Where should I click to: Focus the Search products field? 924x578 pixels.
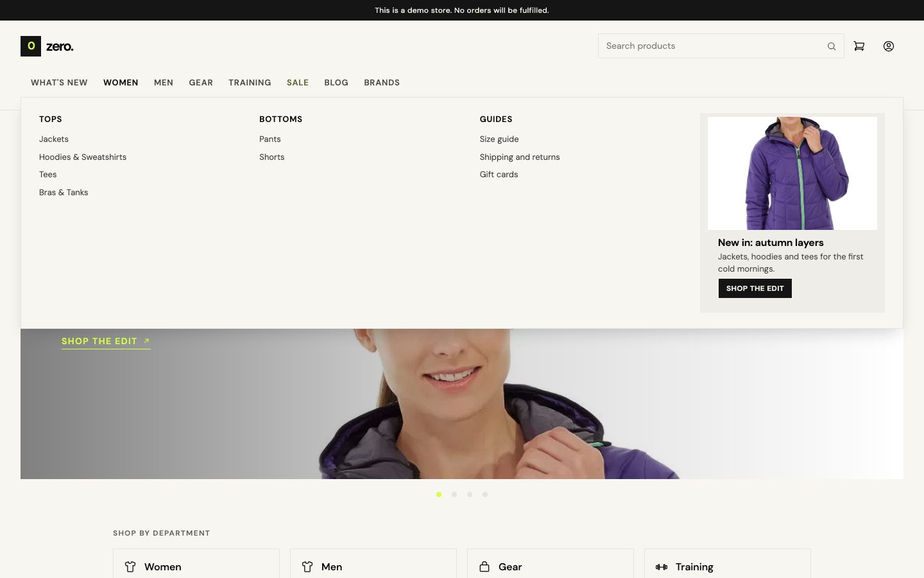(721, 46)
